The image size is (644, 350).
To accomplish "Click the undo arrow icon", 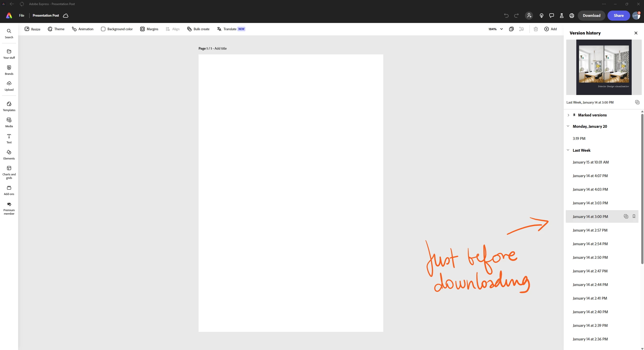I will [506, 16].
